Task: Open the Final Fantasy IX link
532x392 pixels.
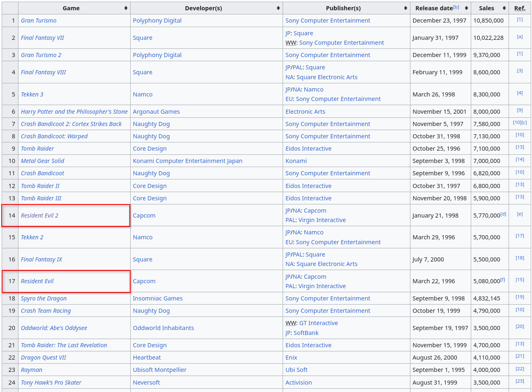Action: [41, 259]
